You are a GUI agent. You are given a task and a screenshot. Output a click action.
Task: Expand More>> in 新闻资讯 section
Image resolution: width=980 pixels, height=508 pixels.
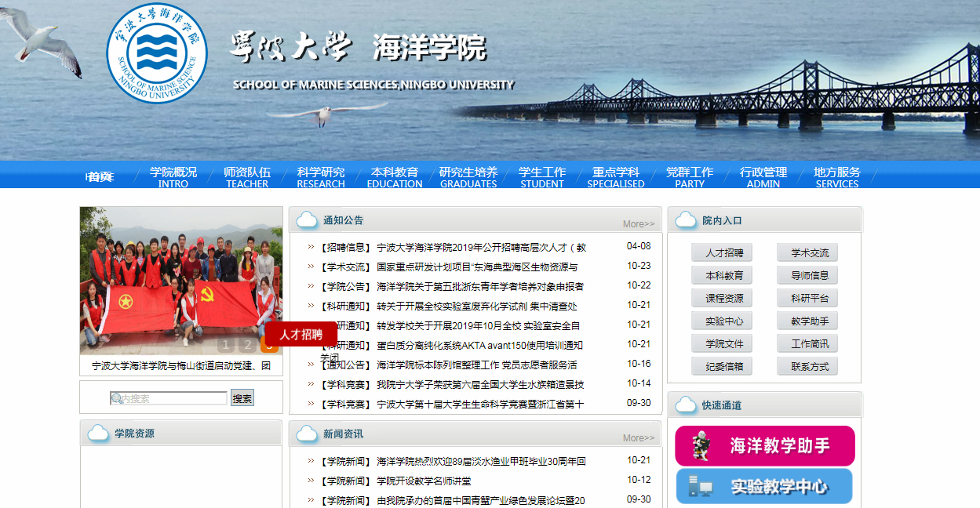(638, 438)
